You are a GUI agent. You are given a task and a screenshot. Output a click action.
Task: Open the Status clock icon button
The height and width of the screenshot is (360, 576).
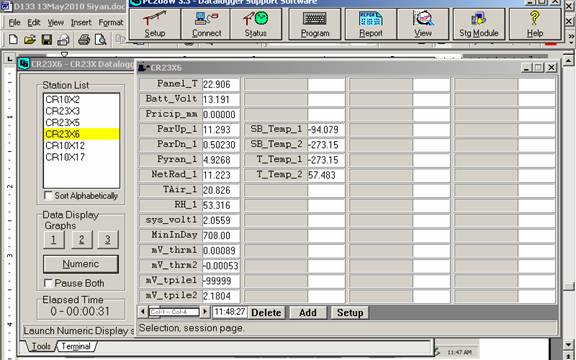[256, 24]
